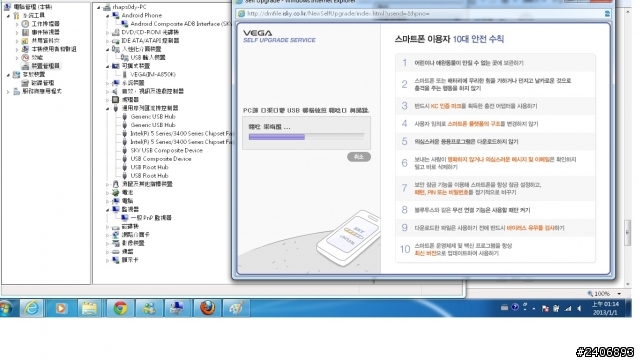Launch Windows Media Player taskbar icon
Screen dimensions: 640x360
[x=61, y=308]
